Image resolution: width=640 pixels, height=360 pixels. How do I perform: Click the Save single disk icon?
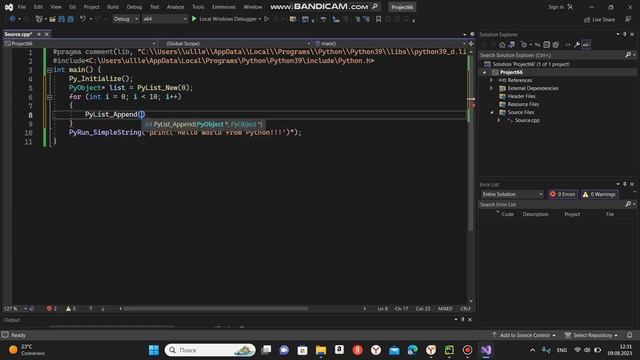[x=62, y=19]
